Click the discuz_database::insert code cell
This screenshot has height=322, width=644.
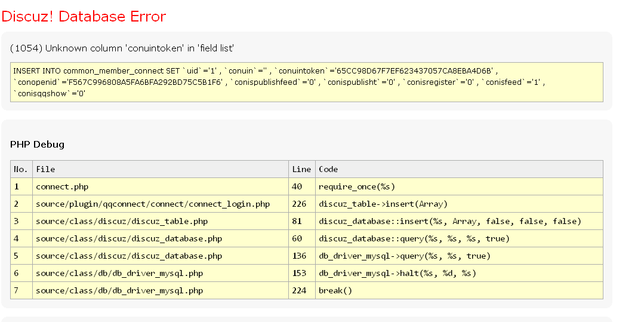tap(449, 221)
